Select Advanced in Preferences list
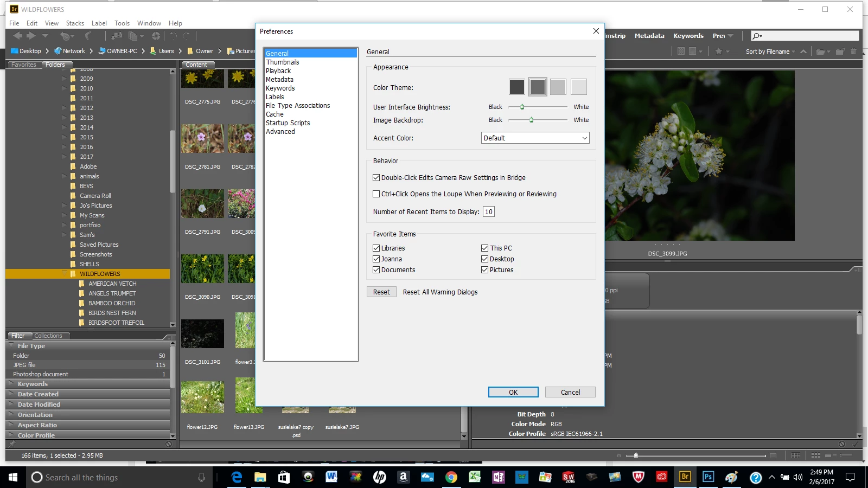Screen dimensions: 868x488 [280, 131]
